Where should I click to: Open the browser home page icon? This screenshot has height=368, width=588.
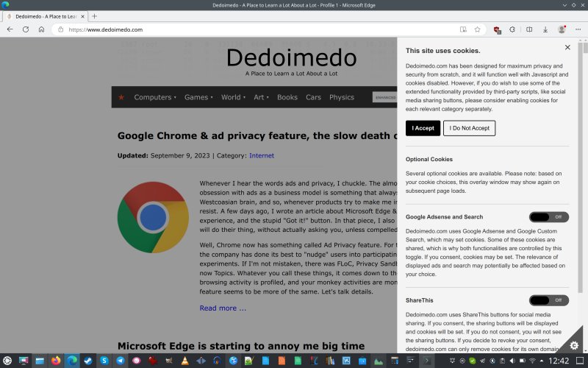pyautogui.click(x=41, y=29)
